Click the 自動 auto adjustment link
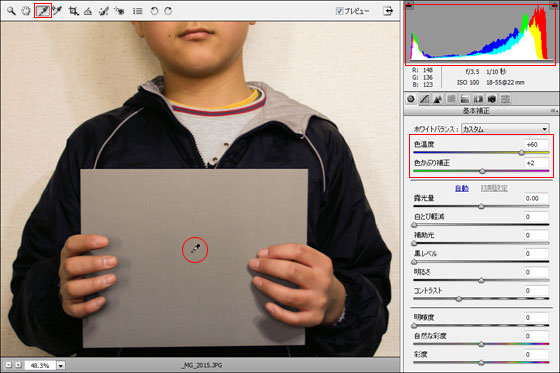This screenshot has height=373, width=560. click(462, 188)
